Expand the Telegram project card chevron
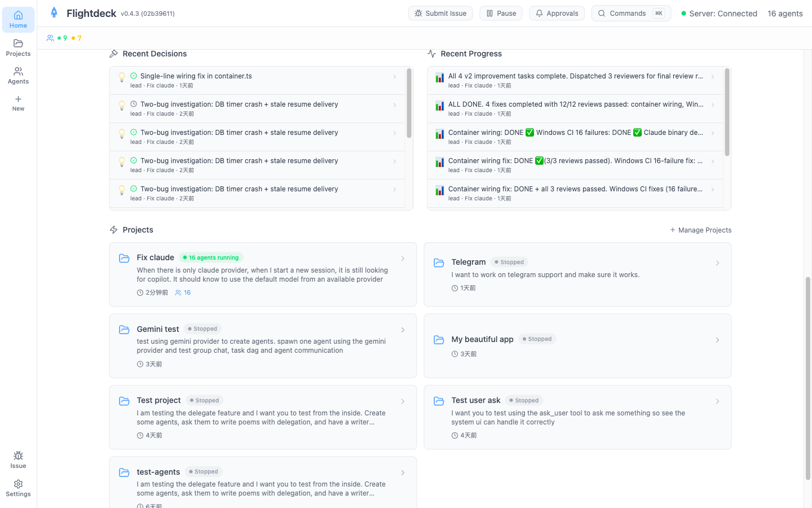This screenshot has height=508, width=812. [x=717, y=262]
